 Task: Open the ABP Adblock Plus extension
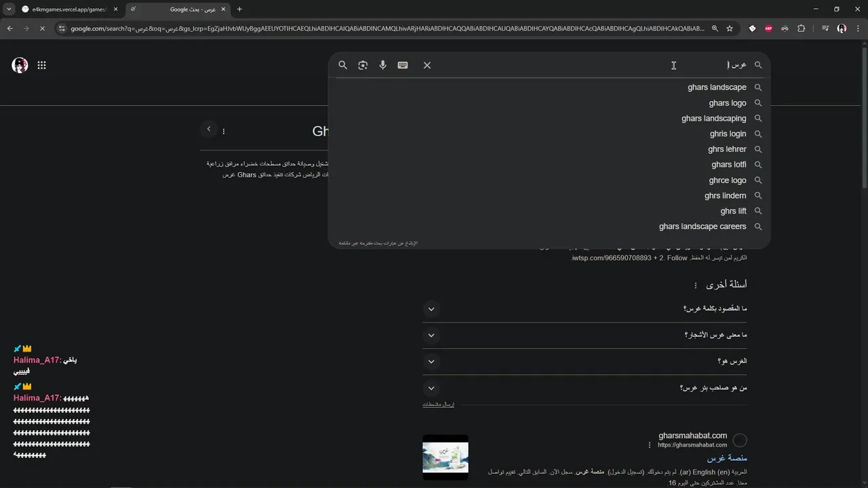coord(768,28)
